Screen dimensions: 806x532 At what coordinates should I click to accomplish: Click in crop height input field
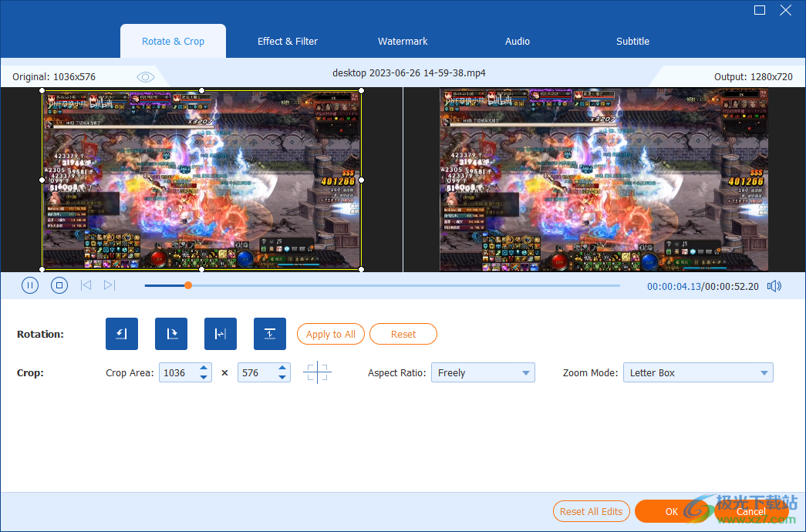(x=258, y=372)
